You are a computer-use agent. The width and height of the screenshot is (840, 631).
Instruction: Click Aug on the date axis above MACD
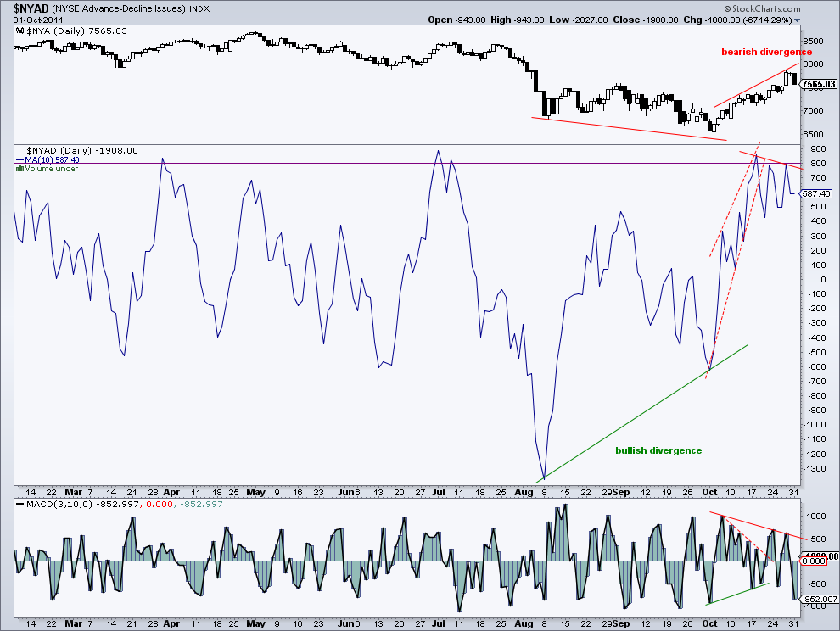point(524,492)
